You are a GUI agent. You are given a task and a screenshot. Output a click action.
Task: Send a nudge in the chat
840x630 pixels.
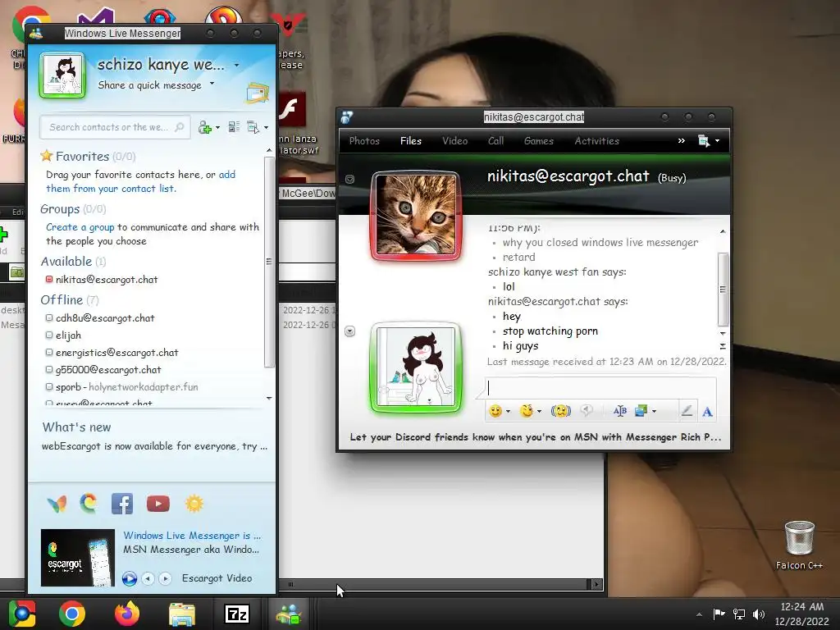pyautogui.click(x=561, y=411)
